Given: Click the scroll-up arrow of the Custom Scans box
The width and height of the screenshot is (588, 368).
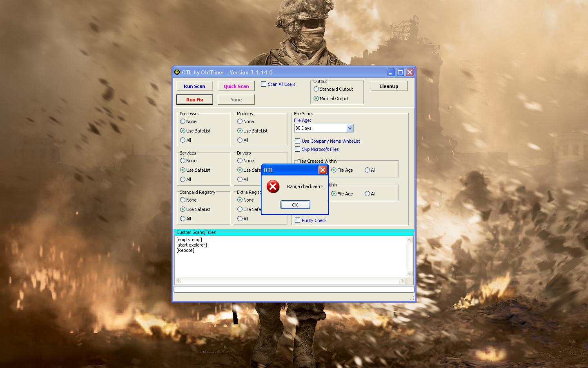Looking at the screenshot, I should [x=410, y=240].
